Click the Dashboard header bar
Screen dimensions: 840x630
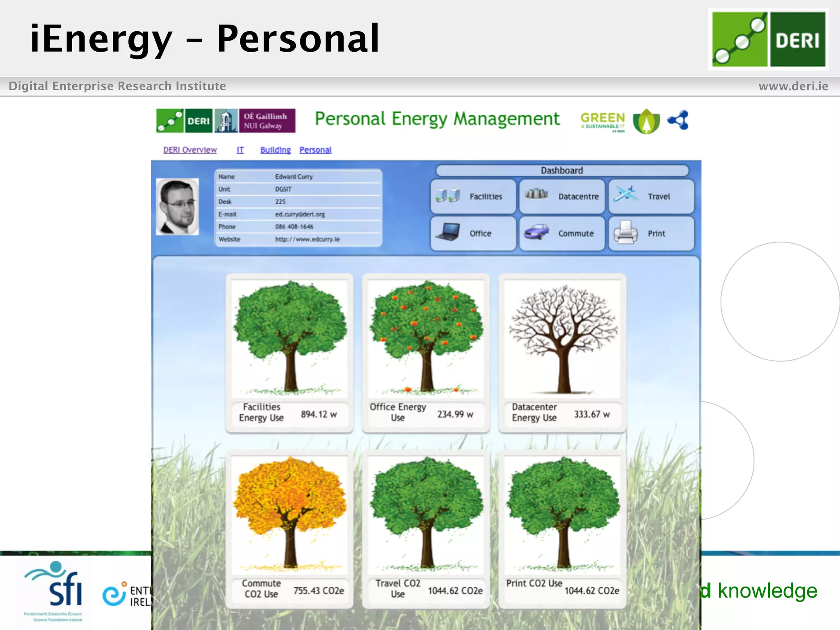(562, 171)
